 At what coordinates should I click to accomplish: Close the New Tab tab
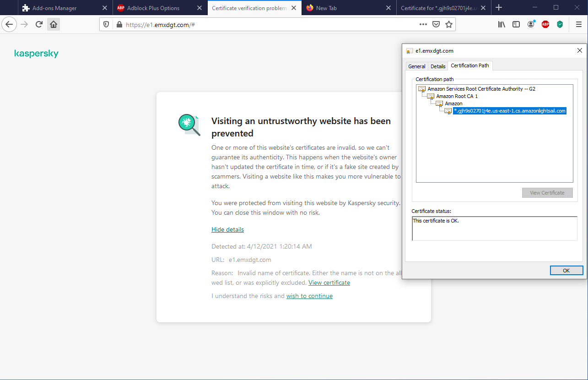point(388,8)
